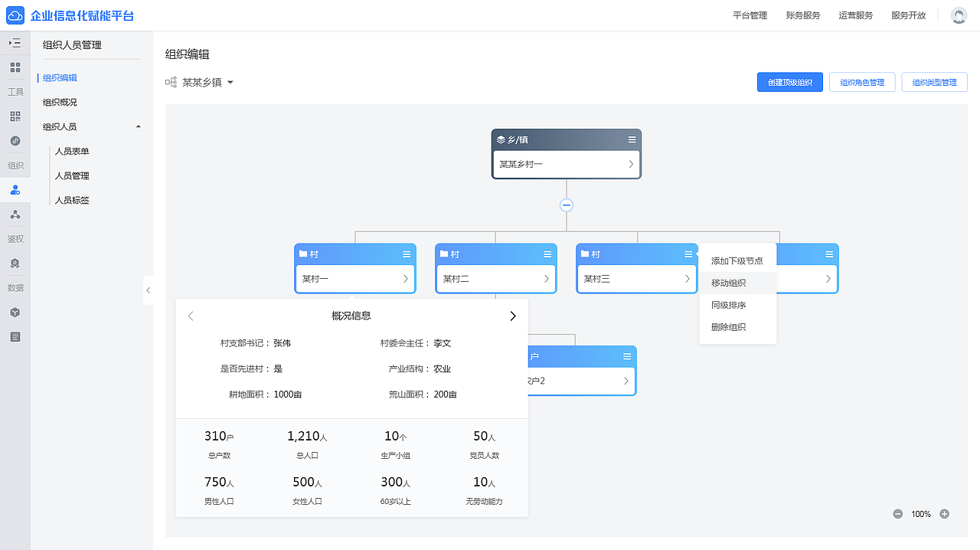Open the 某村二 card hamburger menu
This screenshot has width=980, height=550.
547,254
